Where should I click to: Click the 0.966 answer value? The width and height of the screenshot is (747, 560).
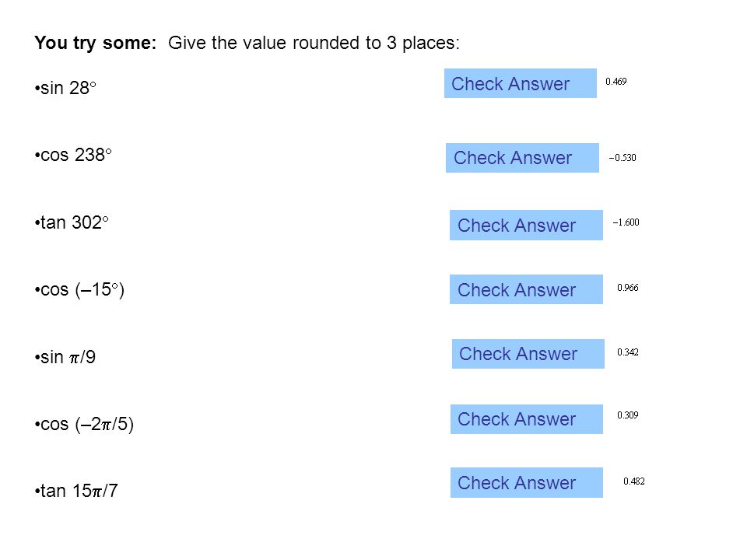tap(627, 288)
